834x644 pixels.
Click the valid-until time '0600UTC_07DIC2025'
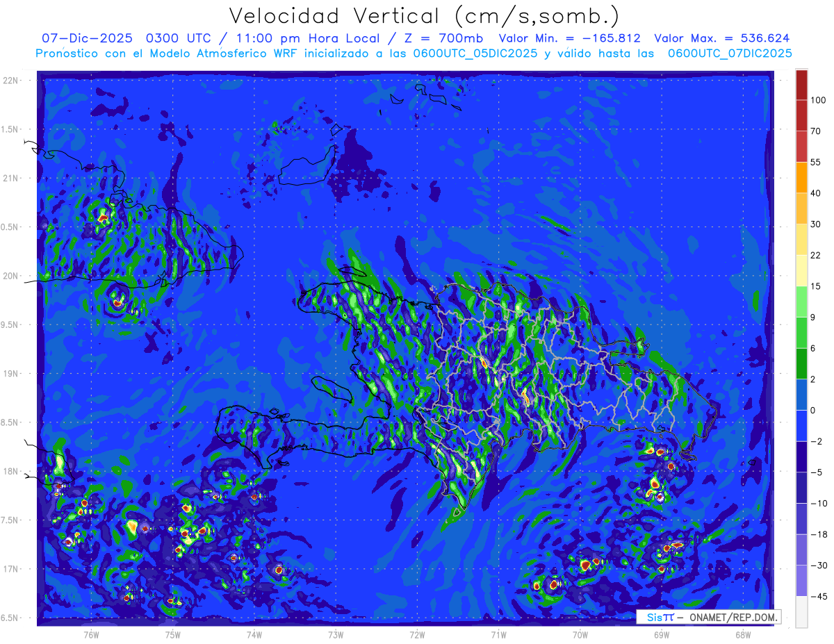730,53
